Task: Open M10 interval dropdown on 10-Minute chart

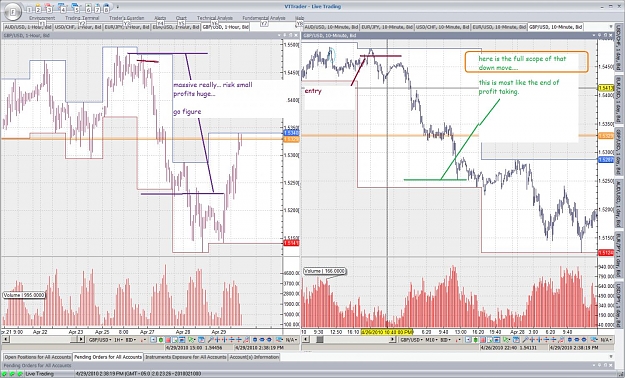Action: click(x=431, y=340)
